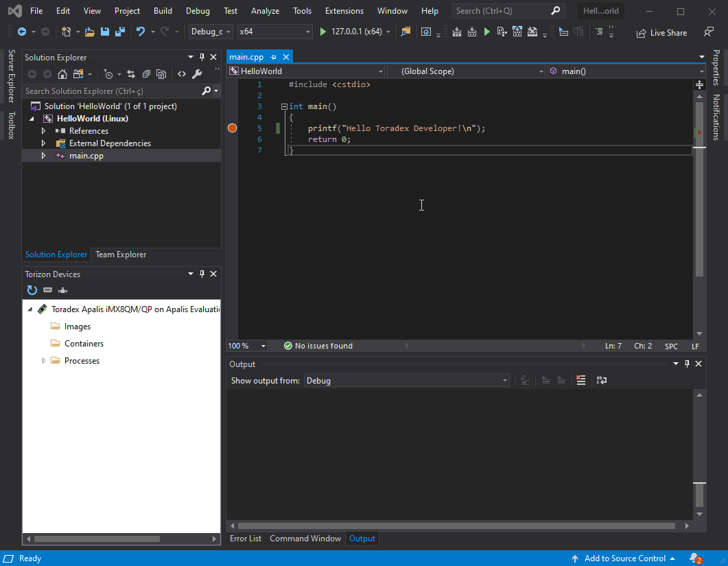The width and height of the screenshot is (728, 566).
Task: Click the Save All icon
Action: click(120, 32)
